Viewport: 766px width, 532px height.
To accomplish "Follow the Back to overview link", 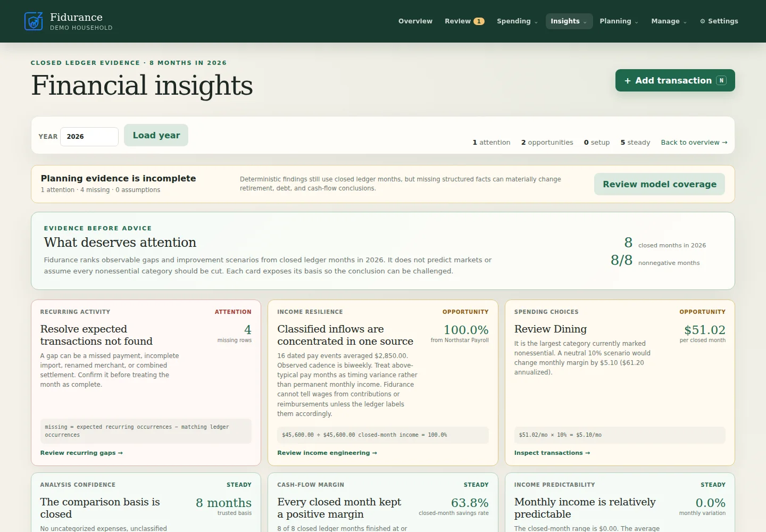I will tap(694, 143).
